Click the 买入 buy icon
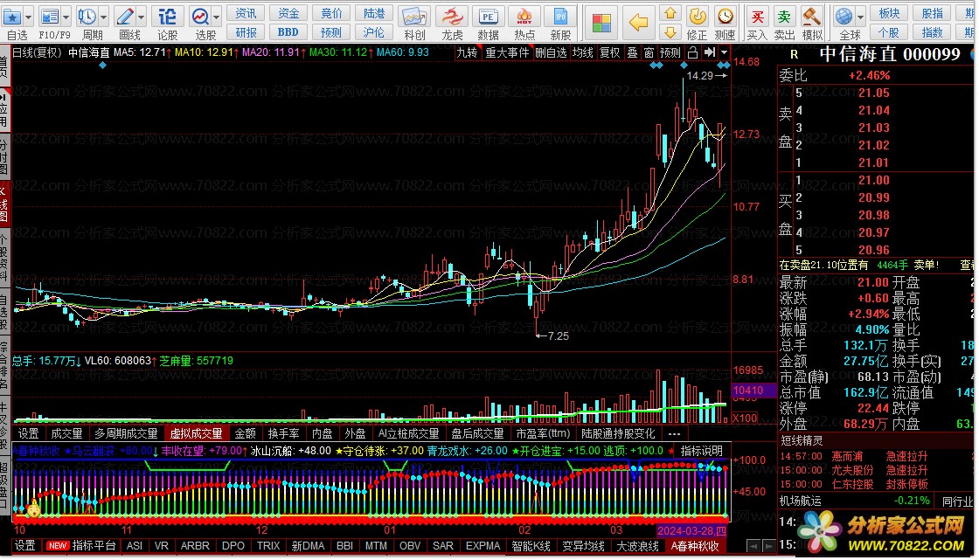This screenshot has width=979, height=560. coord(757,17)
